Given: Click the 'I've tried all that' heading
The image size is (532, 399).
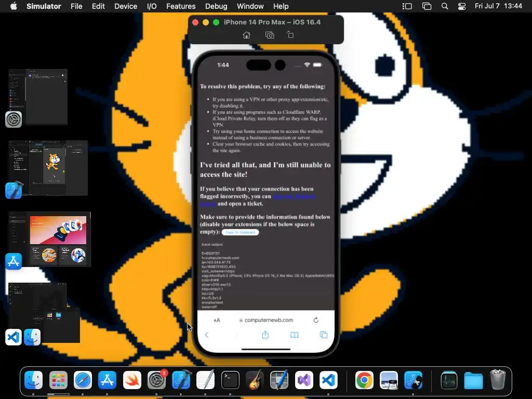Looking at the screenshot, I should coord(265,170).
